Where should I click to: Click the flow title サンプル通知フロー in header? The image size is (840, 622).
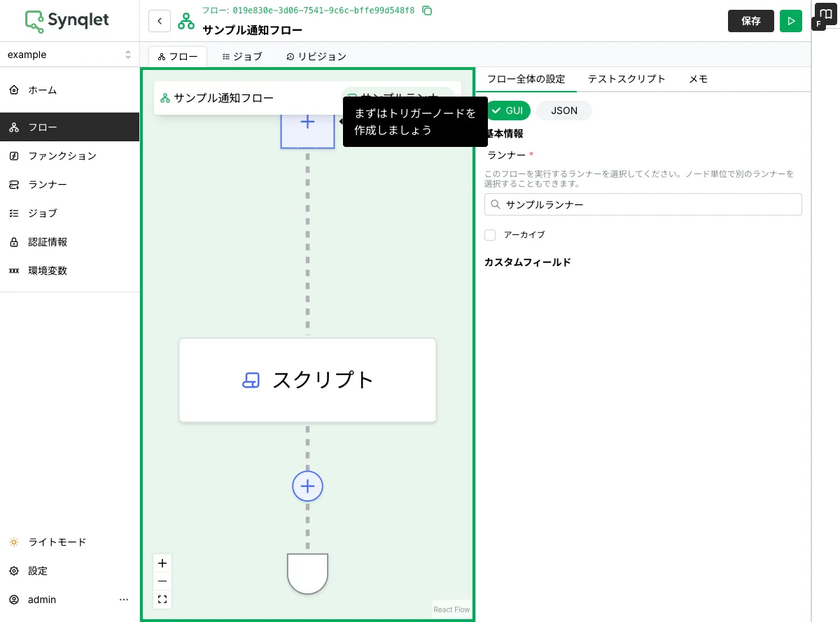(253, 30)
